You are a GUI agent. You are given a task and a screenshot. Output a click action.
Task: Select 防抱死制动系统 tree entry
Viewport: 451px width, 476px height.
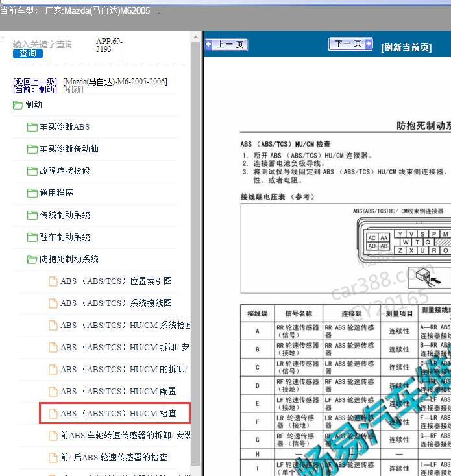[69, 259]
